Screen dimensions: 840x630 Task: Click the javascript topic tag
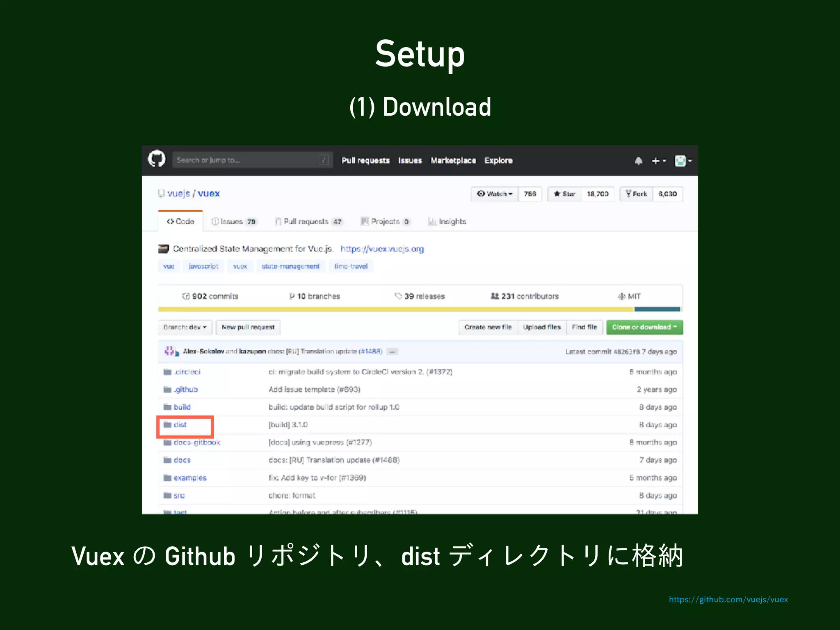click(x=203, y=266)
